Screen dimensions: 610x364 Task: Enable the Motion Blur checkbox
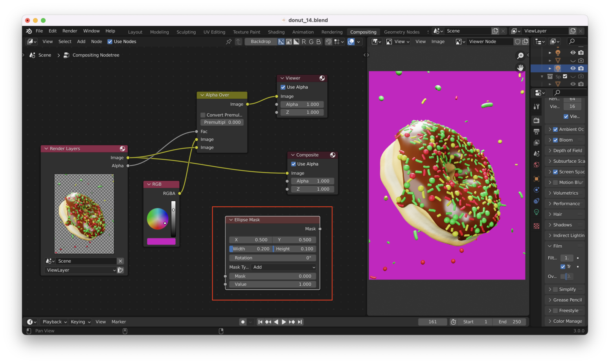pyautogui.click(x=555, y=182)
